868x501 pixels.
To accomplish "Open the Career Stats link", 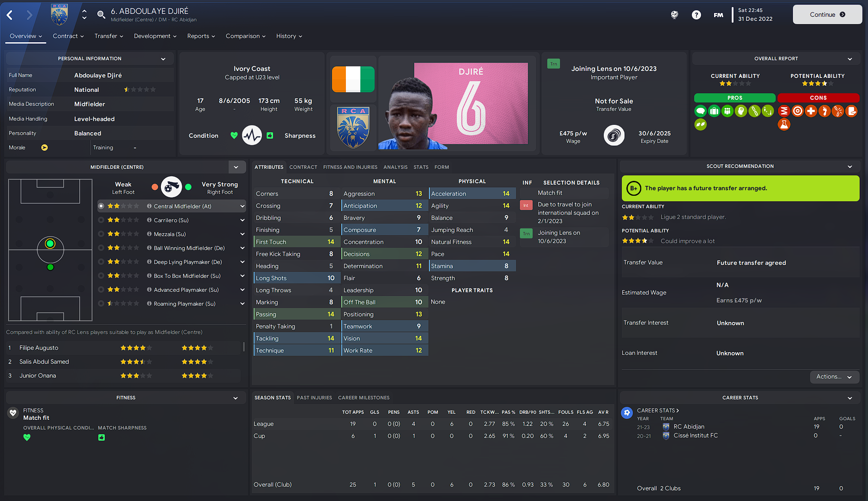I will click(x=658, y=411).
